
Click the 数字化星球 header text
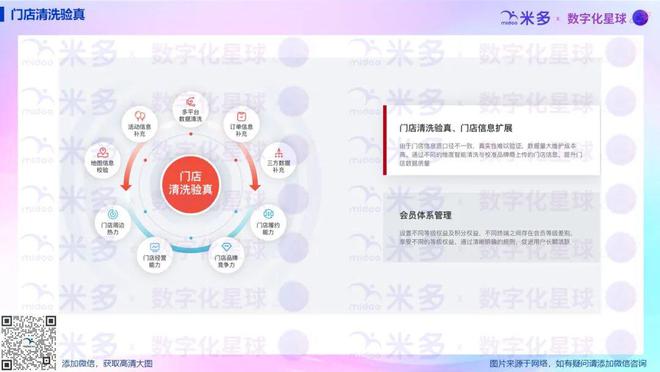(596, 19)
